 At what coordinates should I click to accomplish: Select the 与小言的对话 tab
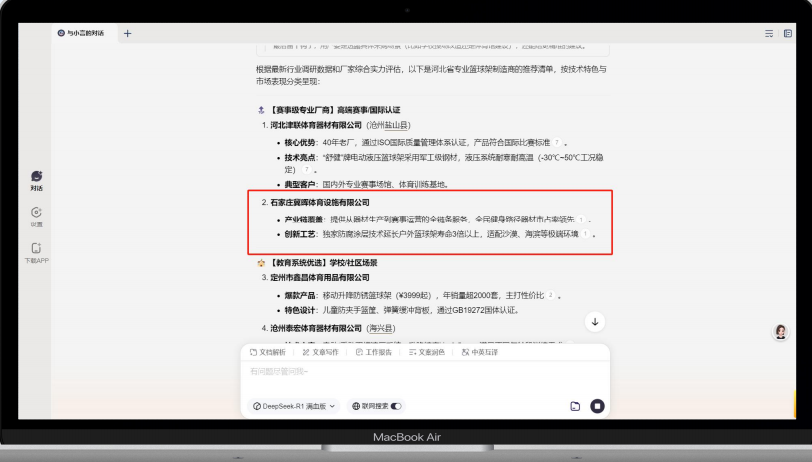pos(85,33)
